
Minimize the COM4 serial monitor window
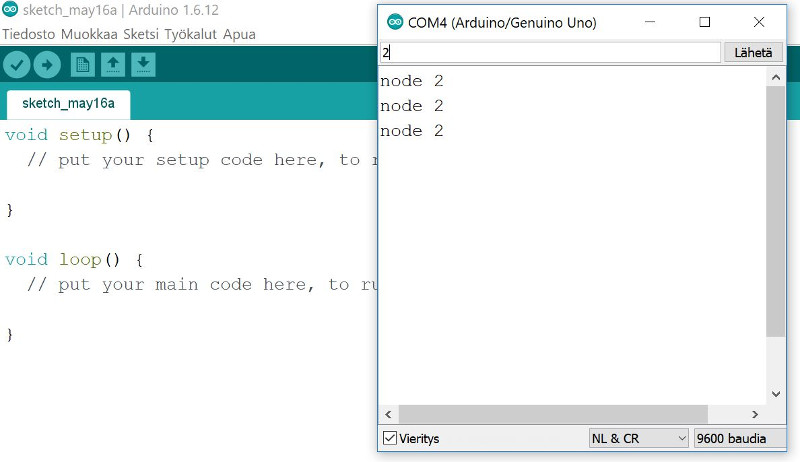tap(650, 22)
